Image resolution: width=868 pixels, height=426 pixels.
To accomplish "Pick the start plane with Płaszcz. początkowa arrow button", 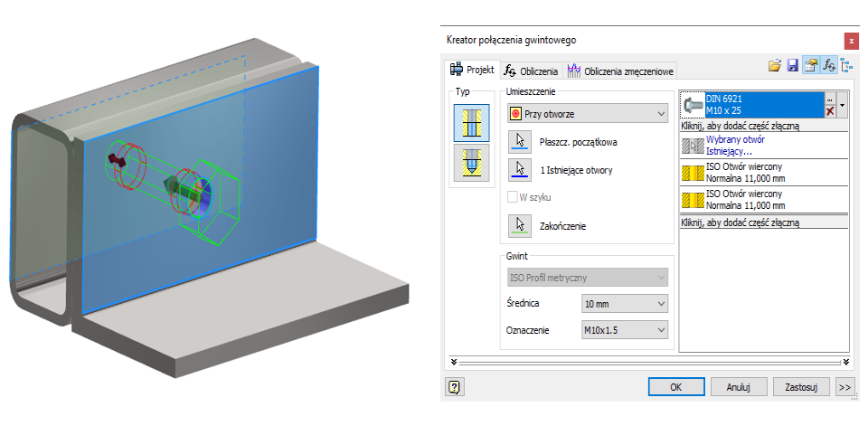I will pyautogui.click(x=520, y=142).
